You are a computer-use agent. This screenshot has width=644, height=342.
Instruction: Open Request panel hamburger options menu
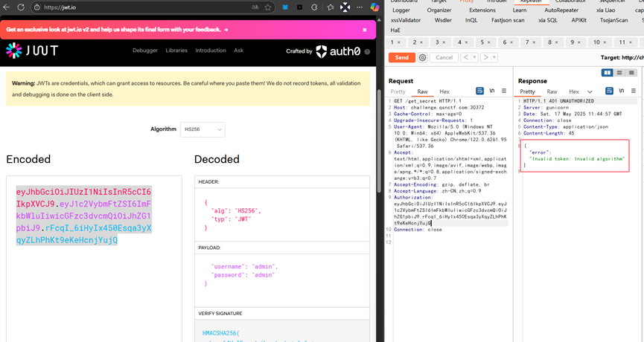pyautogui.click(x=504, y=91)
